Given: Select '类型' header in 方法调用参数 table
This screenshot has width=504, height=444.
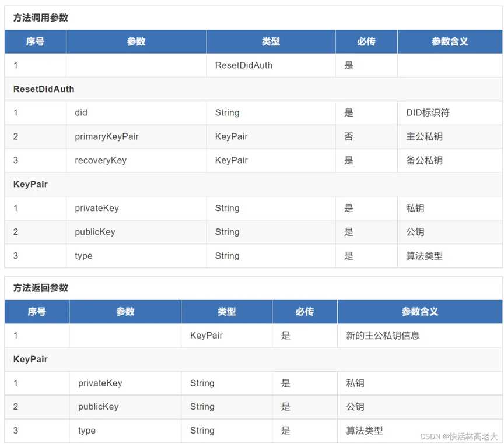Looking at the screenshot, I should pos(271,41).
